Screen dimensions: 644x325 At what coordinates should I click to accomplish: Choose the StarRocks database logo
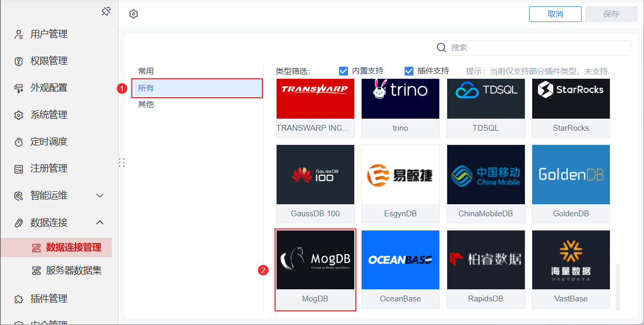[571, 98]
